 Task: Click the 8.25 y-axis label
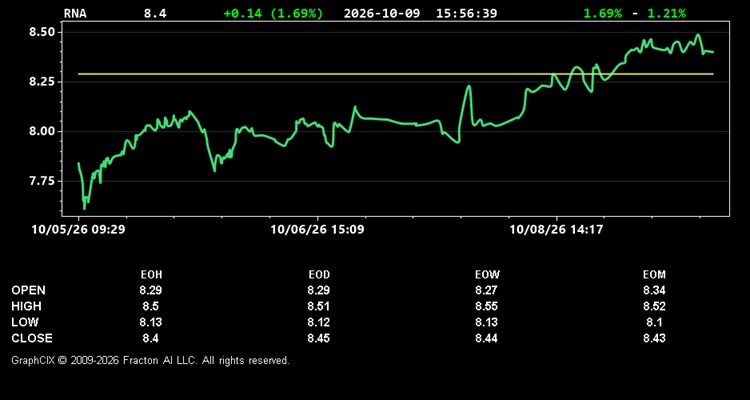click(42, 82)
